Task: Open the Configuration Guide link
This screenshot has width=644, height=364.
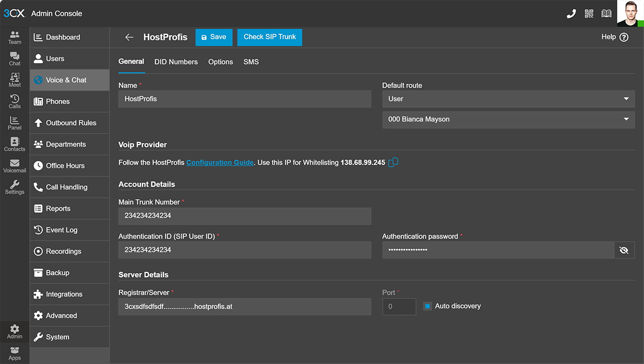Action: point(220,162)
